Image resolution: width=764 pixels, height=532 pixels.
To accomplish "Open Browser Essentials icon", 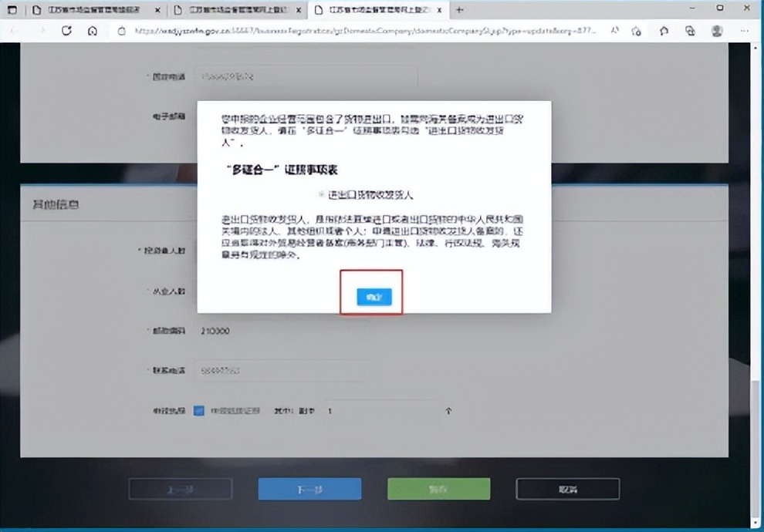I will 691,31.
